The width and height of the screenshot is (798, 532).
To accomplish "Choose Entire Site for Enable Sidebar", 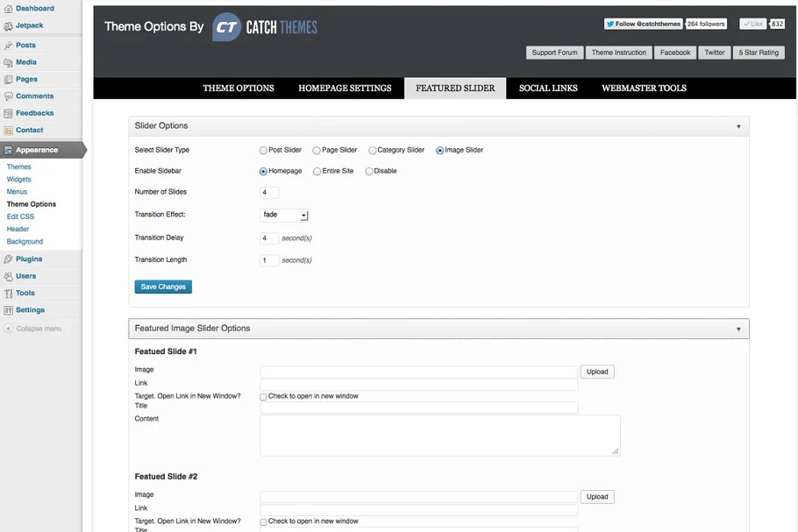I will pyautogui.click(x=317, y=171).
